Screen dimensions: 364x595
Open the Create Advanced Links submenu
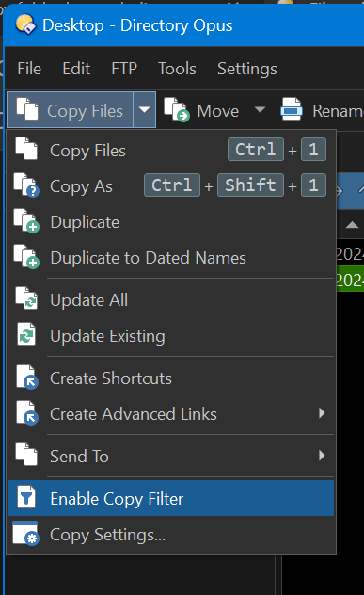(171, 413)
